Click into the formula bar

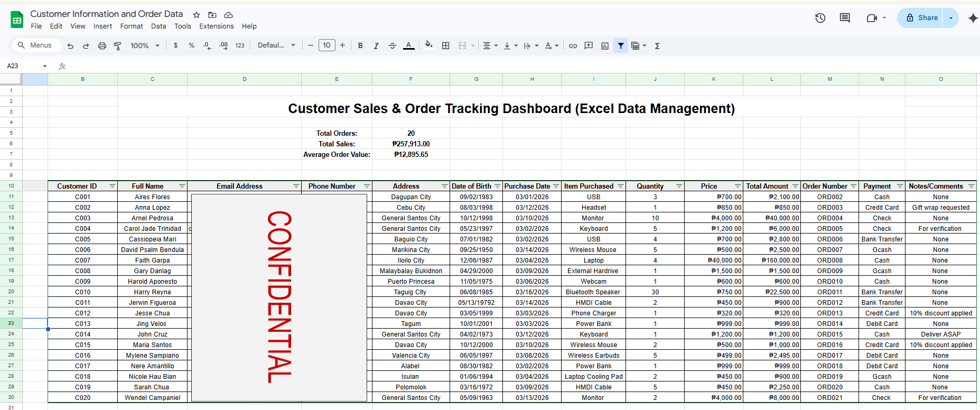[523, 66]
